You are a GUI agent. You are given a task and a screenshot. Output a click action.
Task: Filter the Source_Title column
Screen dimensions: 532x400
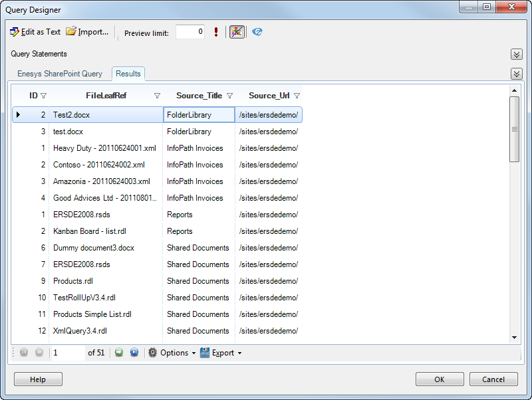[x=229, y=96]
